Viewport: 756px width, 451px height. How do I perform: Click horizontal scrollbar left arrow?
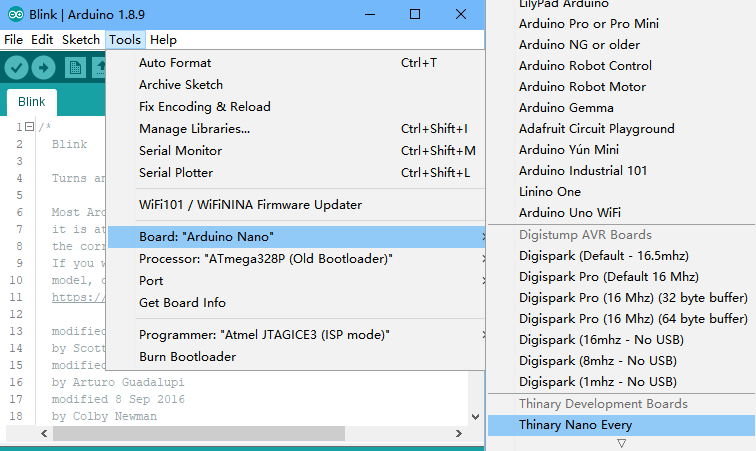44,433
